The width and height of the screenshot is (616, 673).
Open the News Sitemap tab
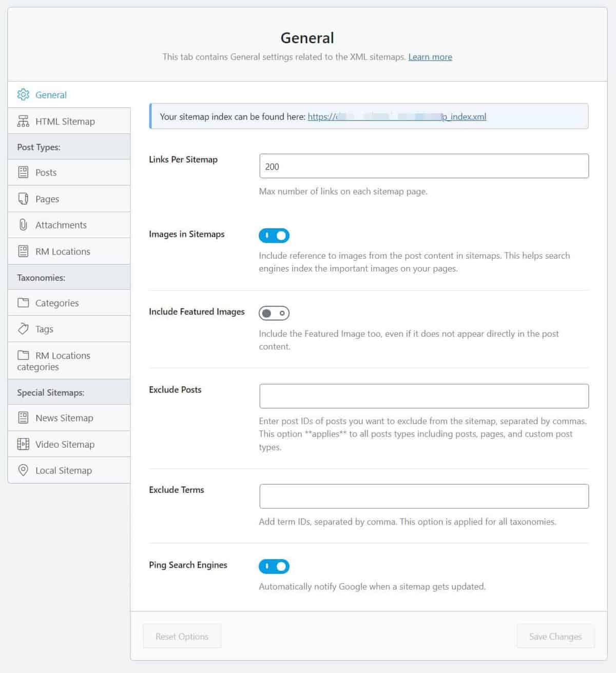(64, 418)
